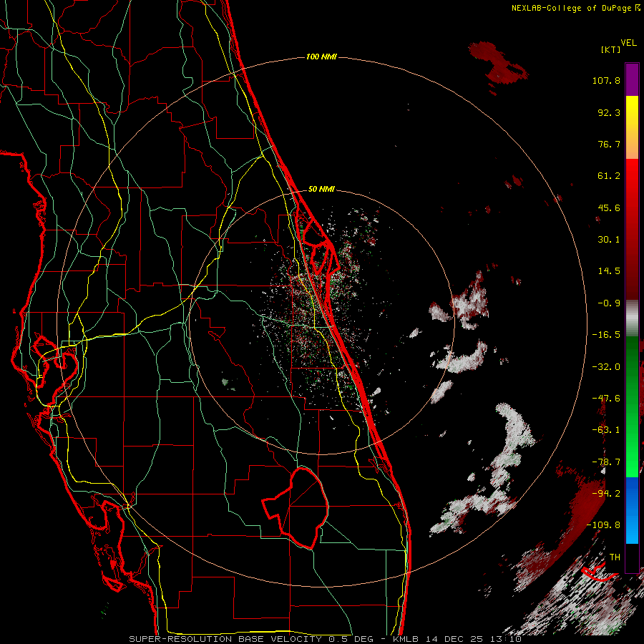Click the TH label on the legend

[x=615, y=557]
